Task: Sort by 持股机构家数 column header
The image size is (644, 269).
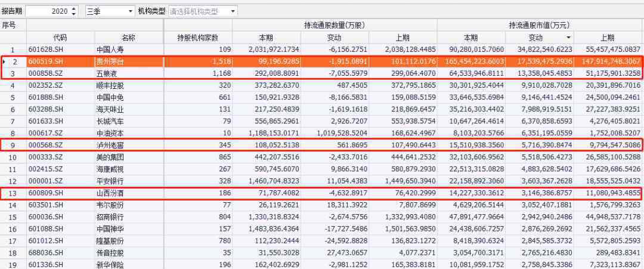Action: coord(198,38)
